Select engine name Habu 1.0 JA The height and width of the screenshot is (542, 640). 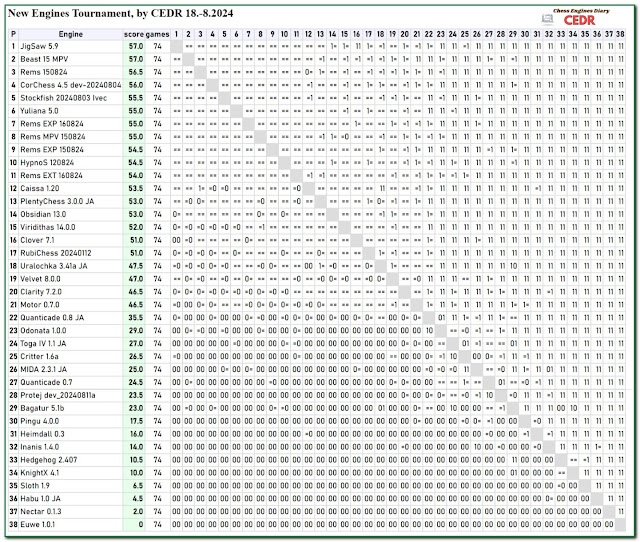[40, 499]
